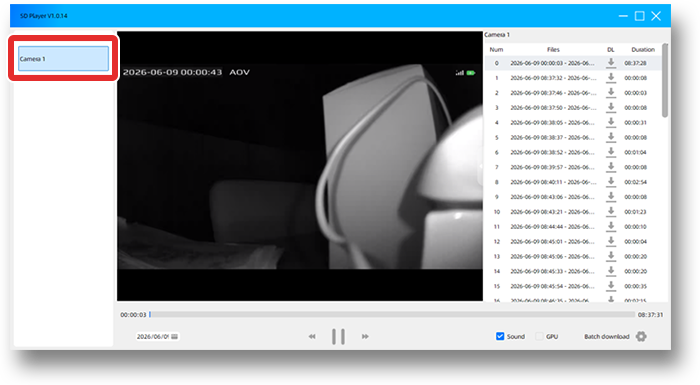Screen dimensions: 700x385
Task: Download file row 9 starting 08:43:06
Action: [x=611, y=197]
